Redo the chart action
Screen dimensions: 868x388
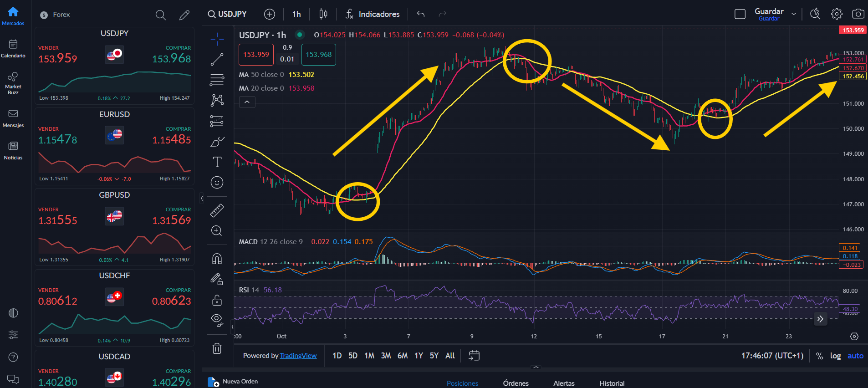pyautogui.click(x=442, y=14)
